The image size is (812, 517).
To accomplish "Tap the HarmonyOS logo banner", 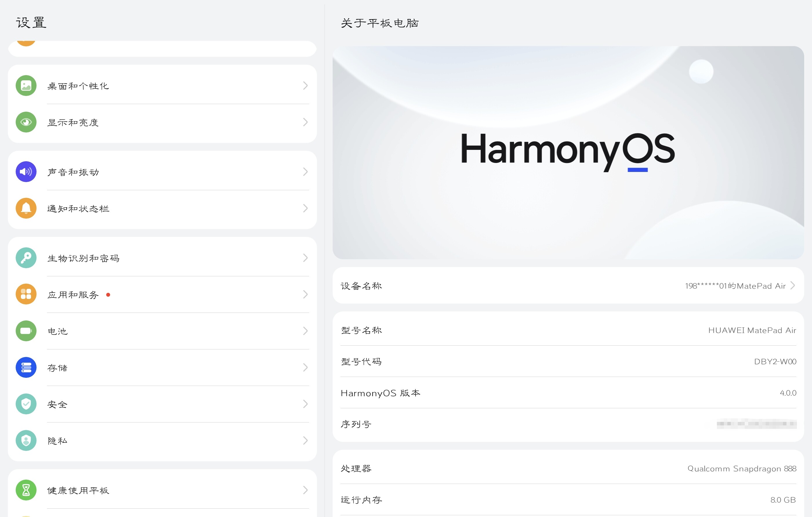I will [568, 153].
